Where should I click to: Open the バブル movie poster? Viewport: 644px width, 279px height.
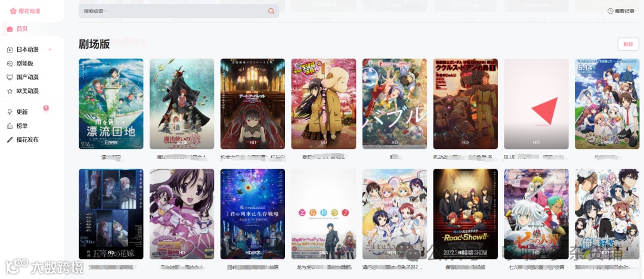[395, 104]
